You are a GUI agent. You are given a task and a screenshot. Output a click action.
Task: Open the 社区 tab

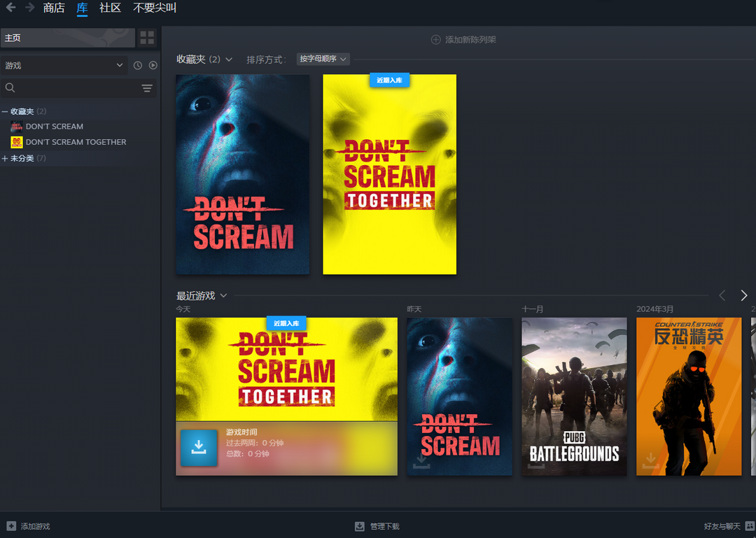click(x=110, y=8)
